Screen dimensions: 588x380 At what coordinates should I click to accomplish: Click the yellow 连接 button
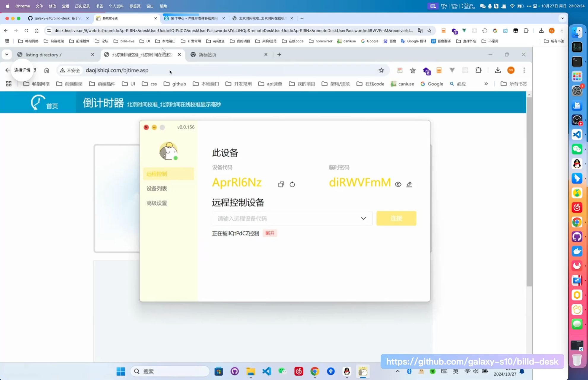[x=396, y=218]
